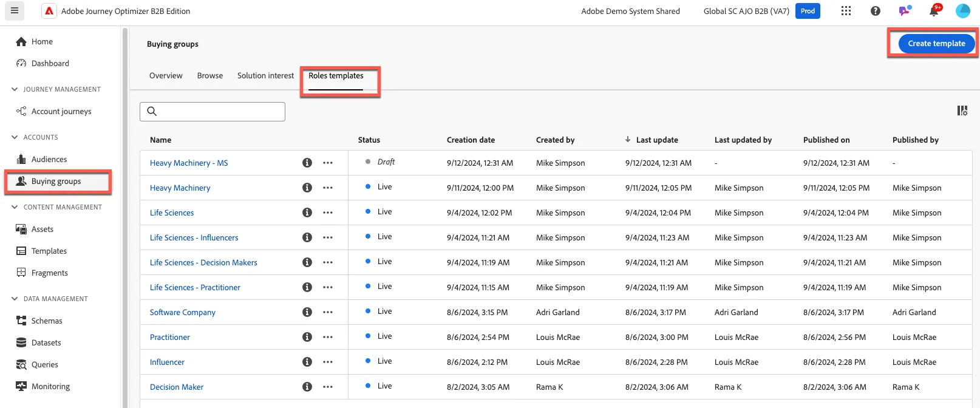Open the app switcher grid
This screenshot has width=980, height=408.
[x=846, y=11]
